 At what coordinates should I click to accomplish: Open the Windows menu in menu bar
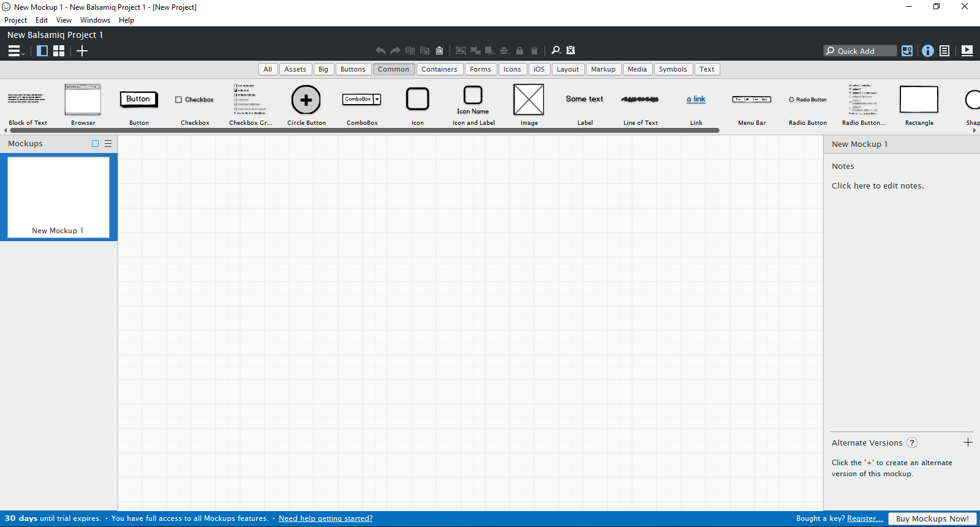[x=95, y=20]
